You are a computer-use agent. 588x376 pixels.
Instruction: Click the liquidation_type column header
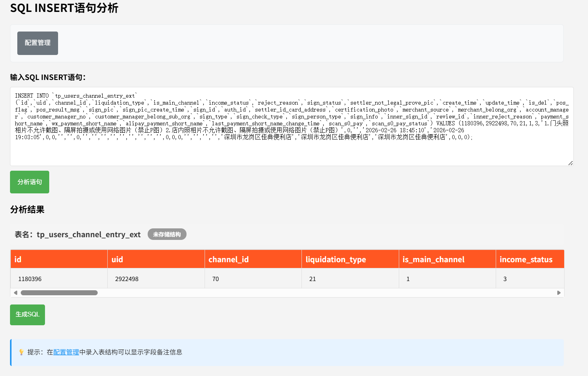pos(350,260)
